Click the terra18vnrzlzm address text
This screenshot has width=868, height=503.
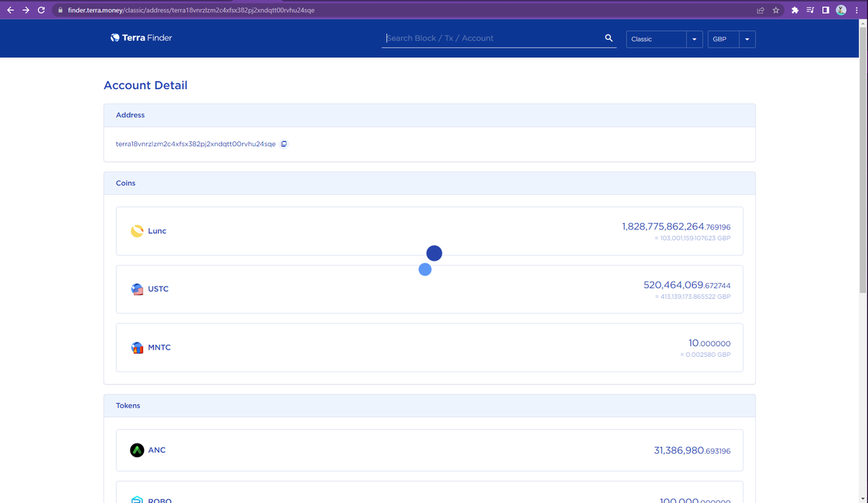(x=195, y=144)
